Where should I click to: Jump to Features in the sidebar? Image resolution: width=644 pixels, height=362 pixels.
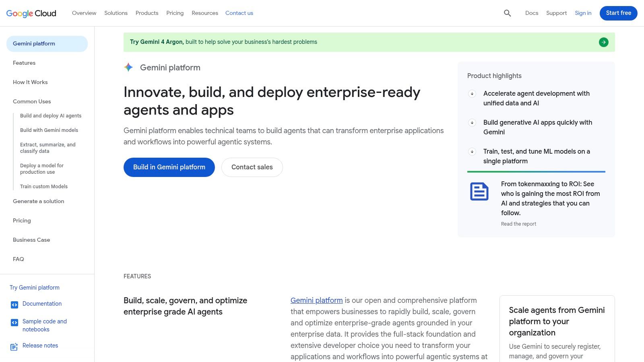[24, 63]
